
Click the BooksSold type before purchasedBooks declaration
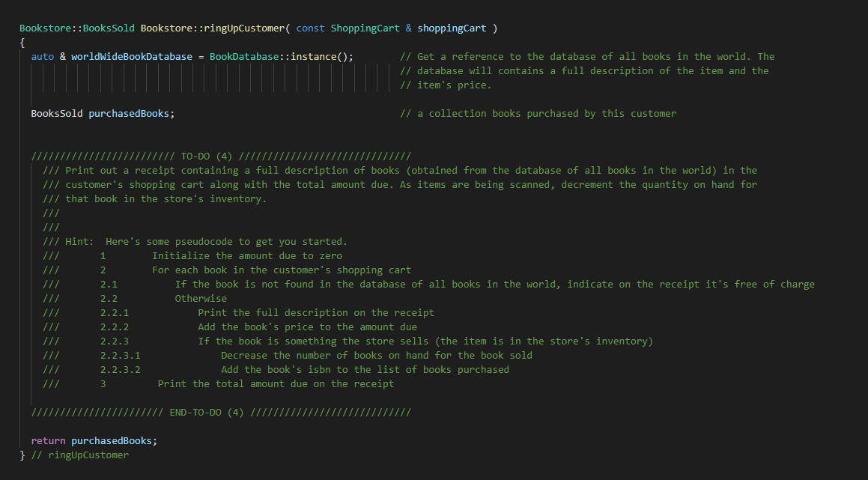[57, 114]
